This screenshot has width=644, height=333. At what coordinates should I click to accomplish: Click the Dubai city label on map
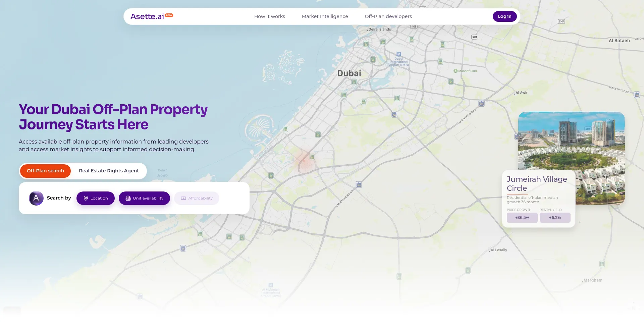[349, 73]
